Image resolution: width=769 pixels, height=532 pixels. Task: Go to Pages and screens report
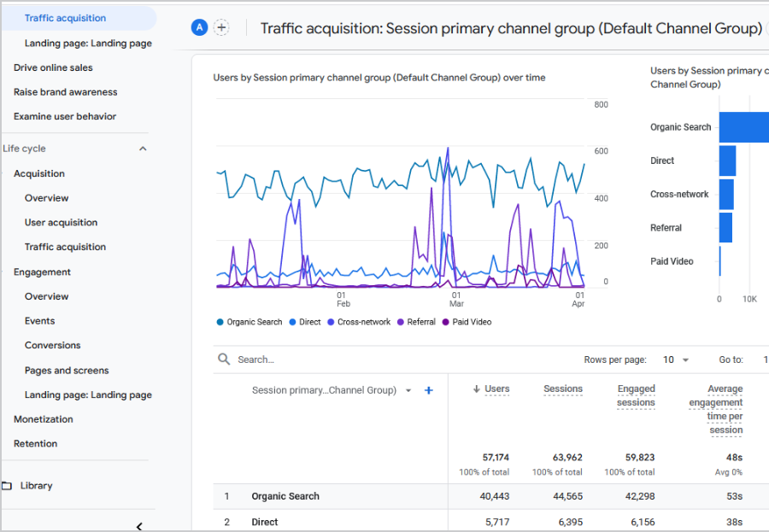[x=67, y=371]
